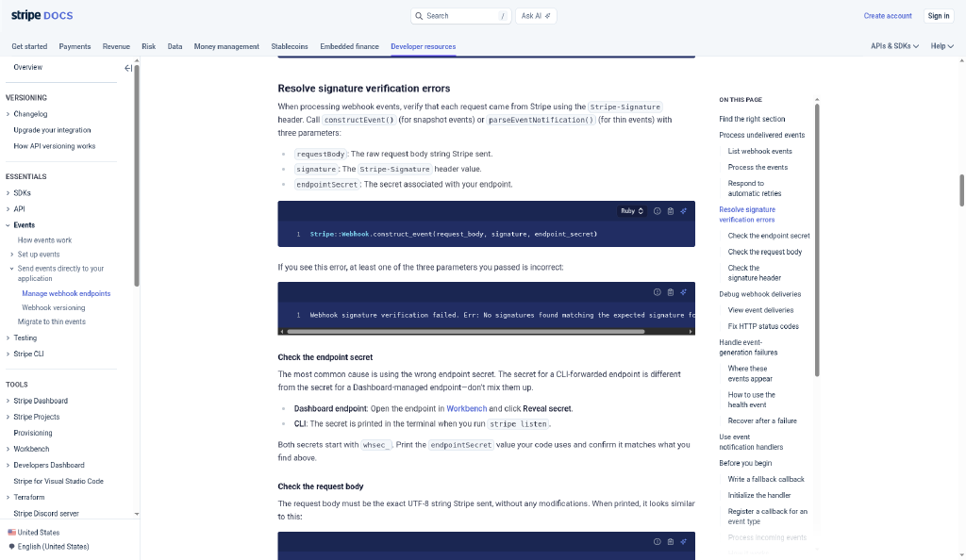Click the Sign in button
Screen dimensions: 966x560
[x=939, y=16]
